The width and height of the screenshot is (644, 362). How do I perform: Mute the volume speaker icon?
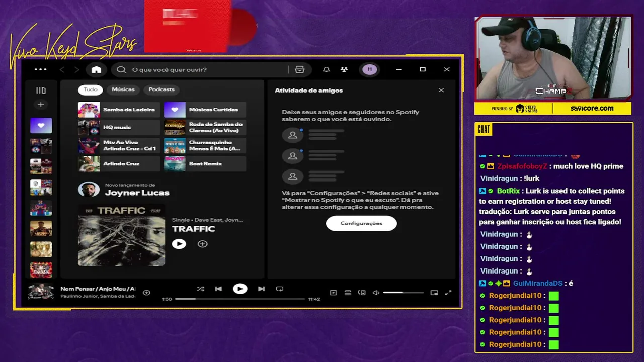pyautogui.click(x=376, y=293)
